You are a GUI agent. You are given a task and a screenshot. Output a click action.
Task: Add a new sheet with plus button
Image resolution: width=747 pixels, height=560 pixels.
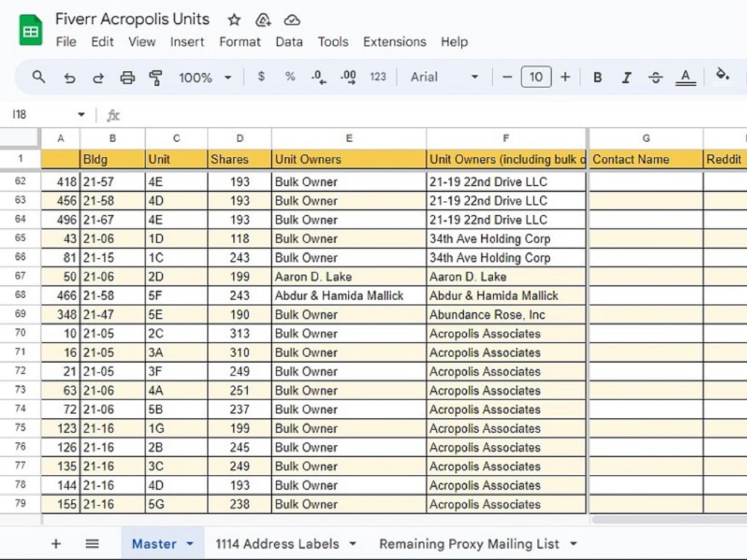point(56,544)
